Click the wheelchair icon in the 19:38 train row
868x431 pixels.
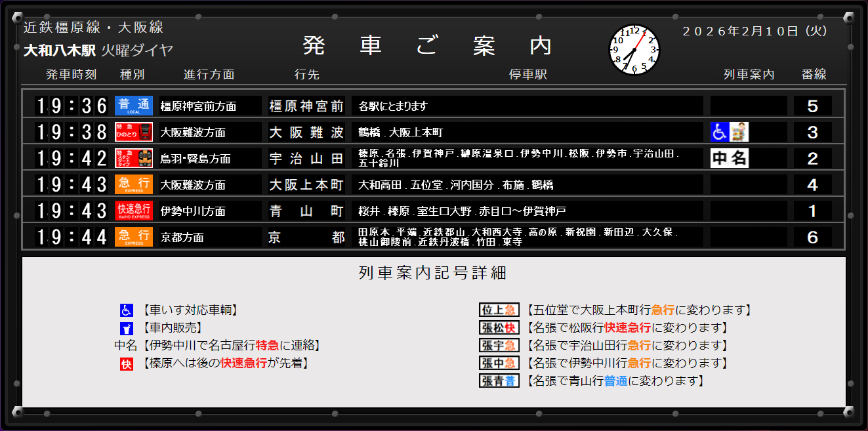[x=720, y=132]
